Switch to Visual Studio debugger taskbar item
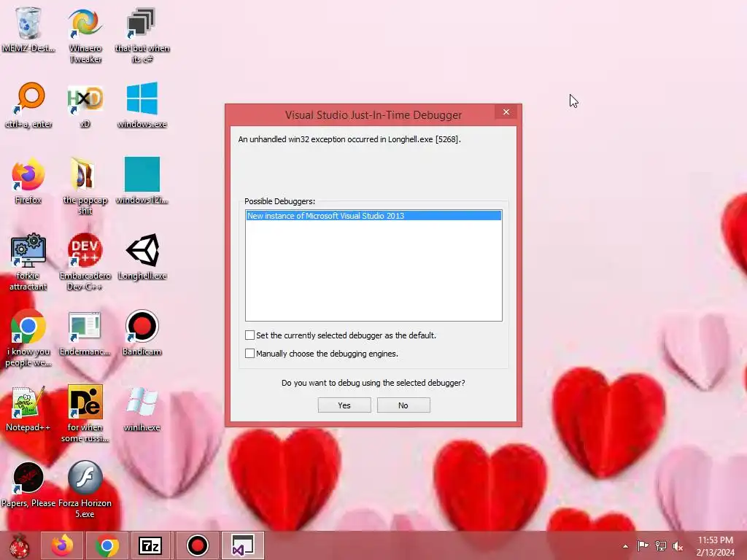The height and width of the screenshot is (560, 747). 242,545
